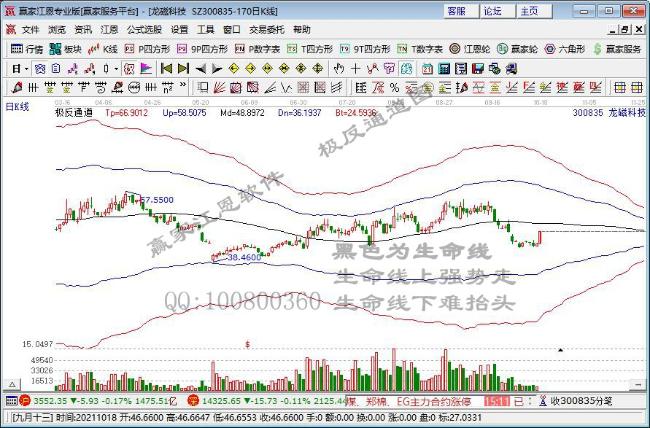Image resolution: width=650 pixels, height=428 pixels.
Task: Click the scrolling news ticker in status bar
Action: [x=400, y=401]
